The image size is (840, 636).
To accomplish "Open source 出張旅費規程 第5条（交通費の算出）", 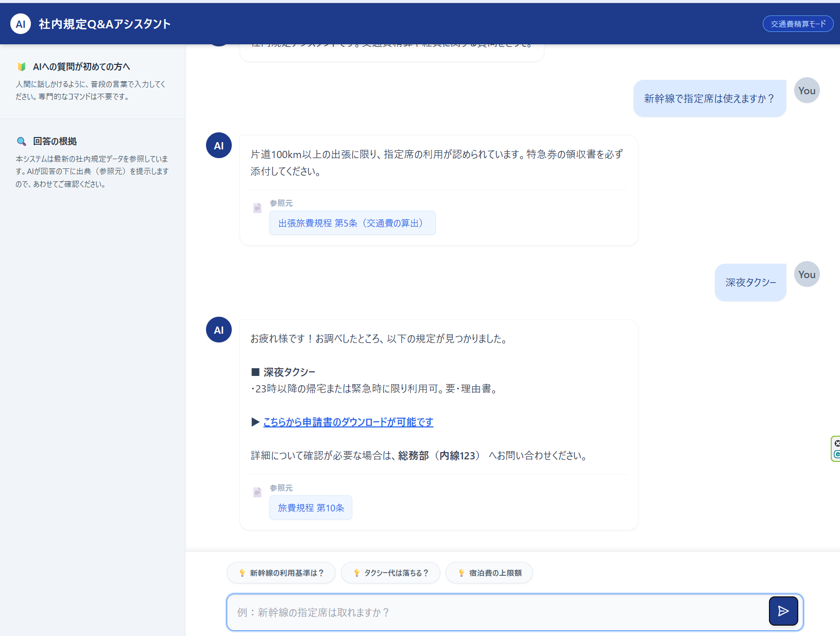I will tap(352, 223).
